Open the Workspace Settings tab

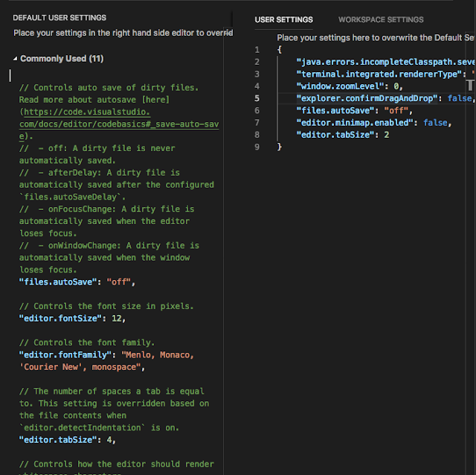click(381, 20)
